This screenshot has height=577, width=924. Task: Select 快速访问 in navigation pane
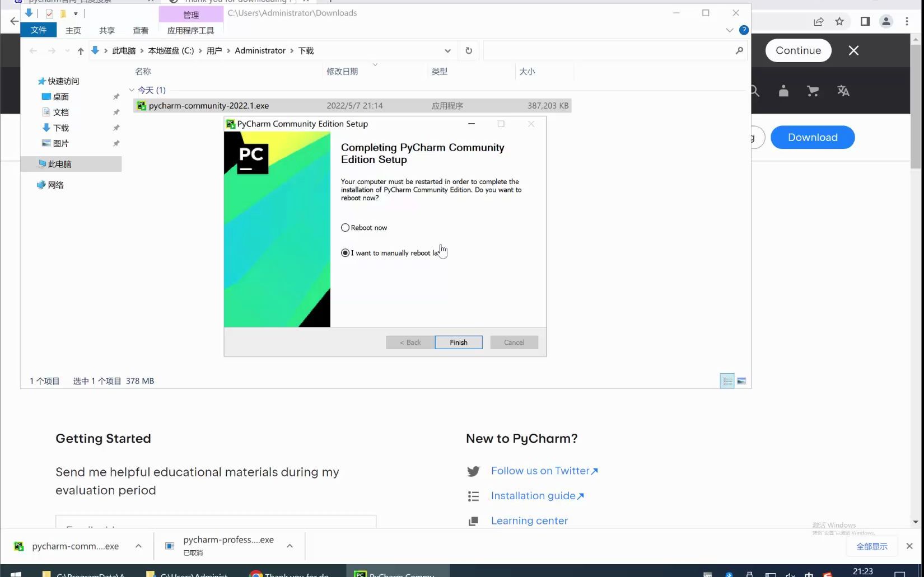click(x=63, y=81)
